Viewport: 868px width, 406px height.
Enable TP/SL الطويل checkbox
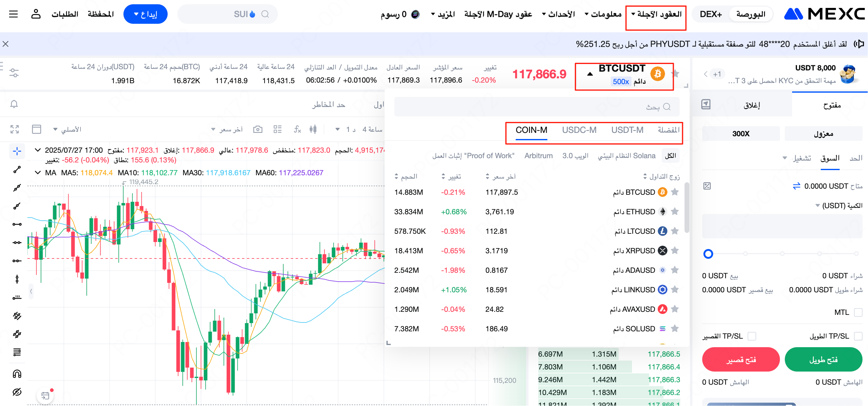point(858,336)
